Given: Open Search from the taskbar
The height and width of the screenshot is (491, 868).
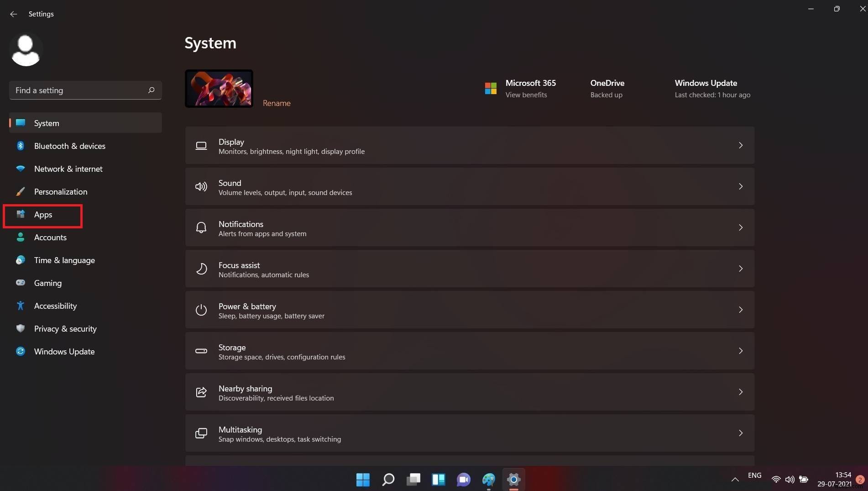Looking at the screenshot, I should 387,480.
